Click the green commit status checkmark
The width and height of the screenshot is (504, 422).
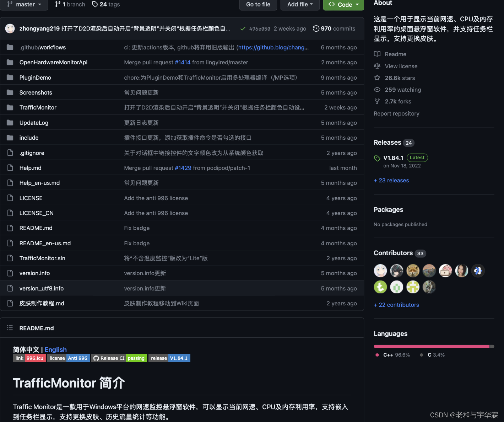click(x=243, y=29)
